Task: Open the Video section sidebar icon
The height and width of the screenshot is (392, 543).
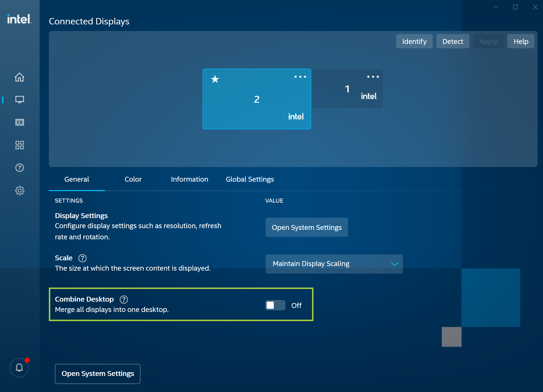Action: point(20,122)
